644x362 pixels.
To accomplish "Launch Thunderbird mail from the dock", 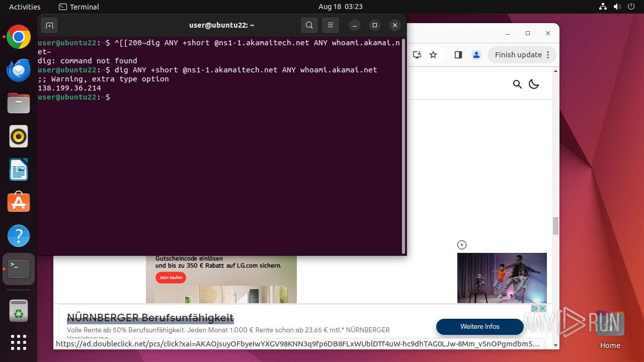I will [x=19, y=70].
